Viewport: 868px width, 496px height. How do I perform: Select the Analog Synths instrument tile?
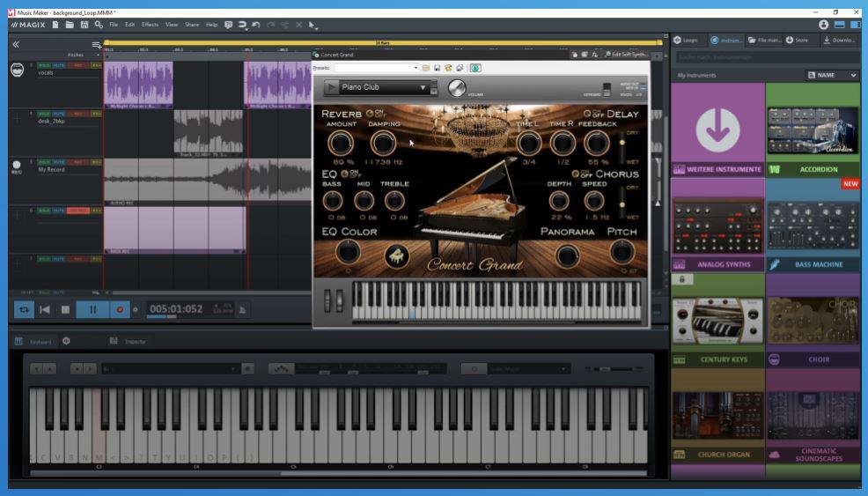click(x=718, y=225)
